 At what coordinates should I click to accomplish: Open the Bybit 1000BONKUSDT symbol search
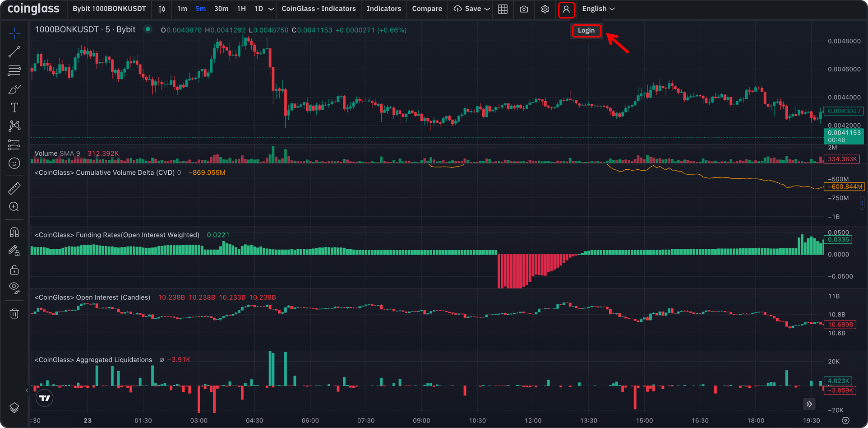[109, 9]
